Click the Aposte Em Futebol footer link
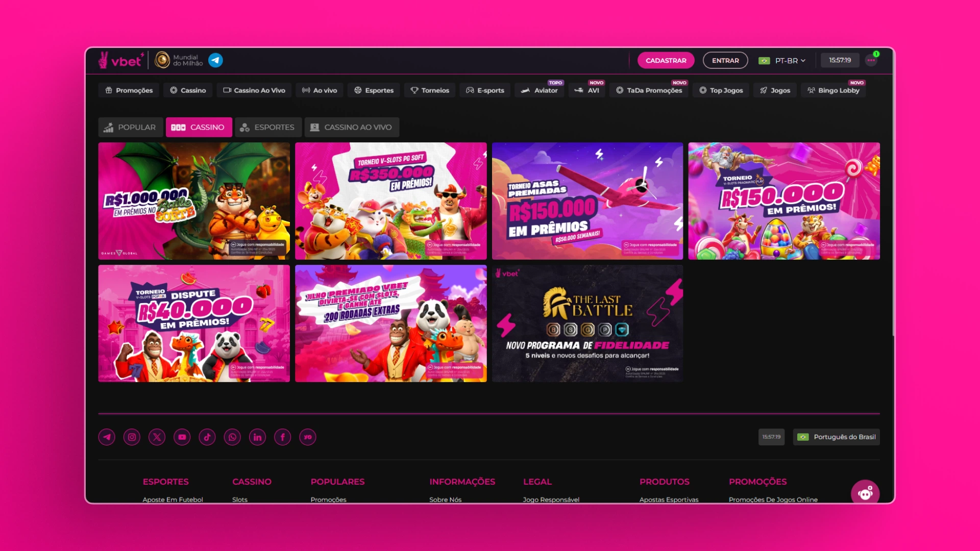 [x=173, y=499]
